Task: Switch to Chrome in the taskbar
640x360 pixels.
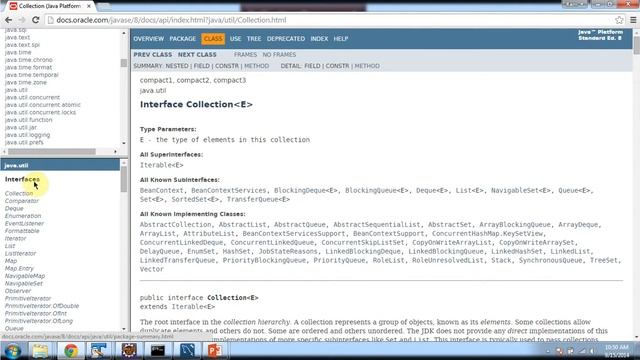Action: (71, 351)
